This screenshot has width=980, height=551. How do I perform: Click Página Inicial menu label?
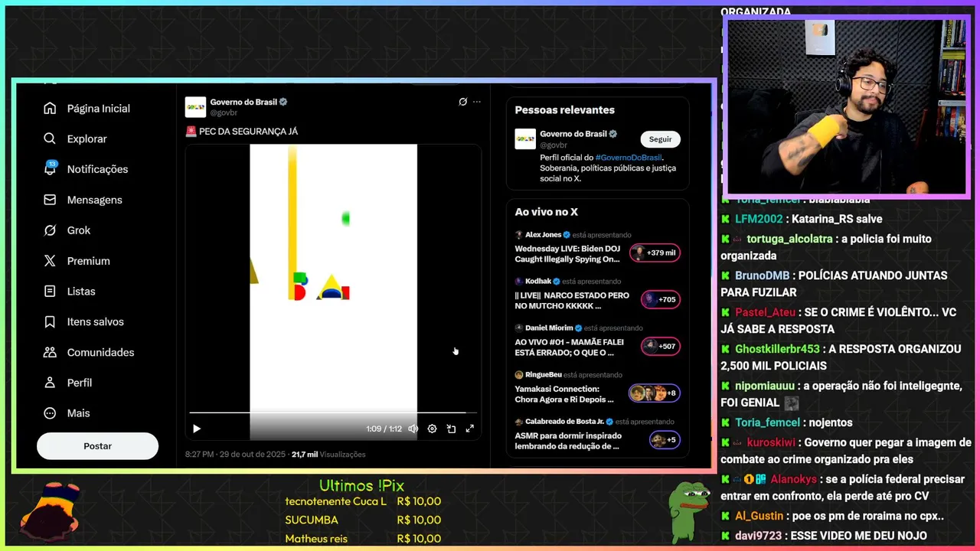[x=98, y=109]
